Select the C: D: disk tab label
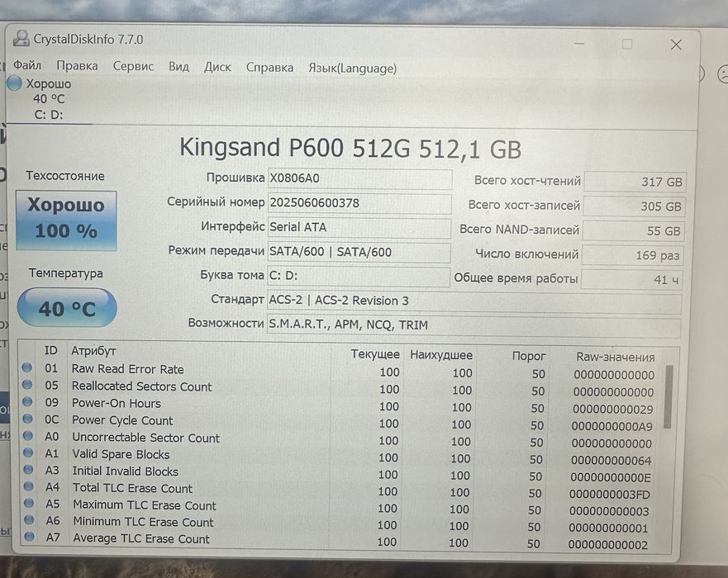Viewport: 728px width, 578px height. (x=49, y=115)
